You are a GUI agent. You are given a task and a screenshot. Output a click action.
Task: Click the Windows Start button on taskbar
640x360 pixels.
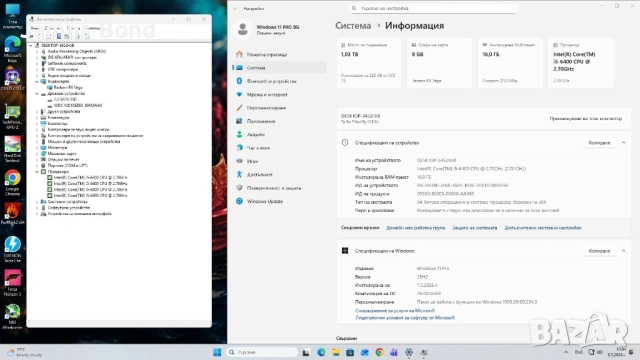point(217,352)
